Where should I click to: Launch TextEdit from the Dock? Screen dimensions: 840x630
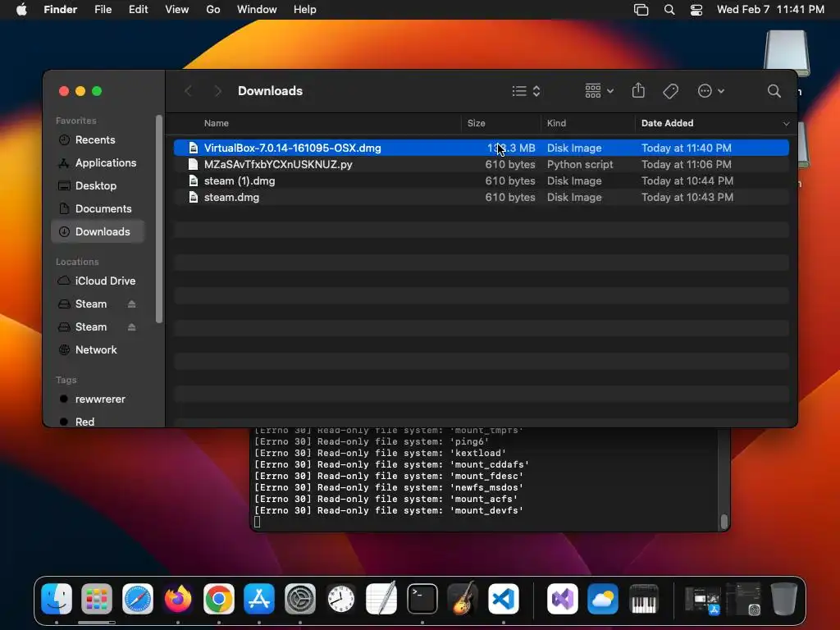pyautogui.click(x=381, y=598)
